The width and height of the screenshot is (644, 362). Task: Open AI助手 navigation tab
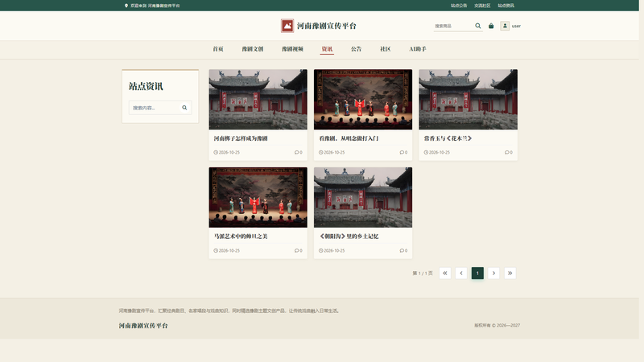(418, 49)
